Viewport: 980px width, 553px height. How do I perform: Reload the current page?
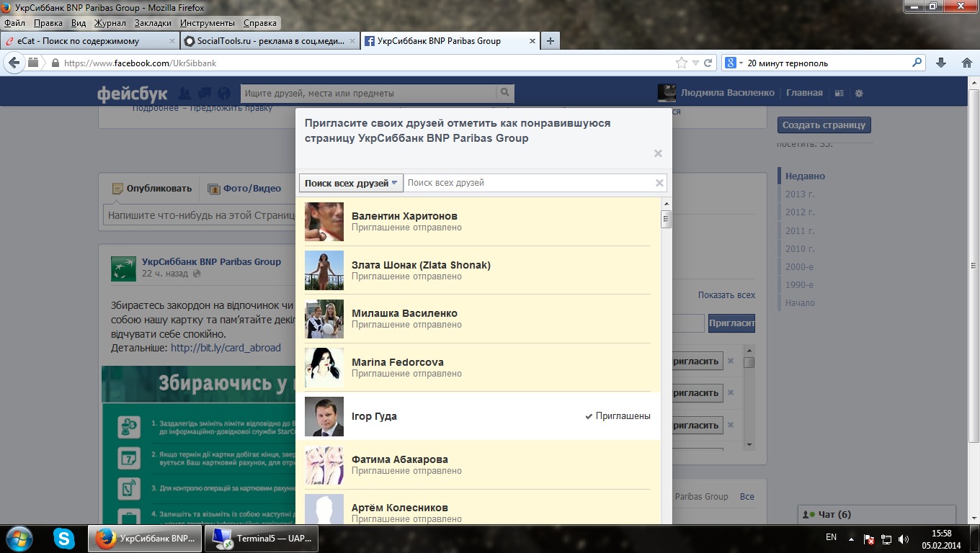point(708,63)
